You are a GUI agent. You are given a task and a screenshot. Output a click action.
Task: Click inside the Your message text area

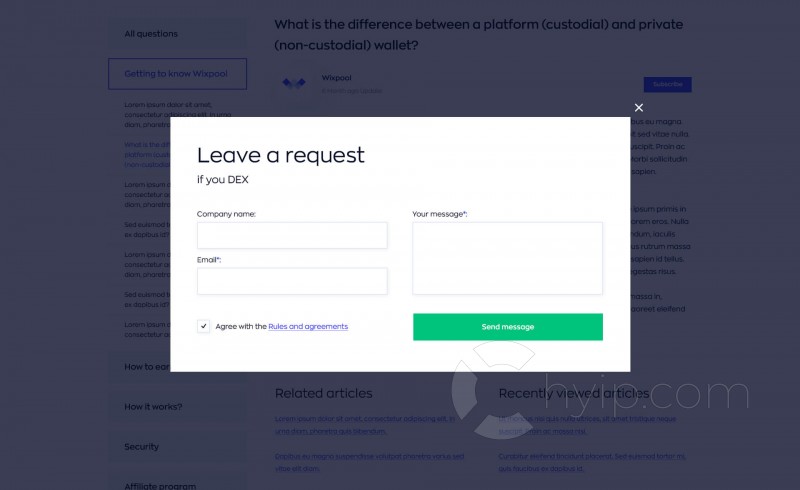point(508,258)
